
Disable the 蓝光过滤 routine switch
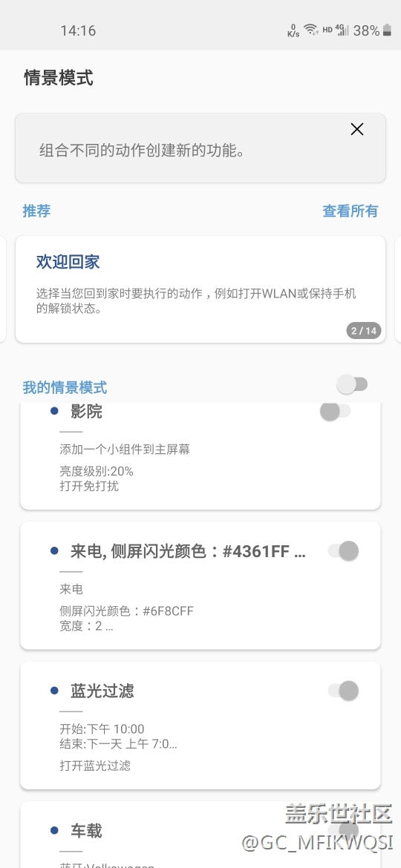point(343,690)
